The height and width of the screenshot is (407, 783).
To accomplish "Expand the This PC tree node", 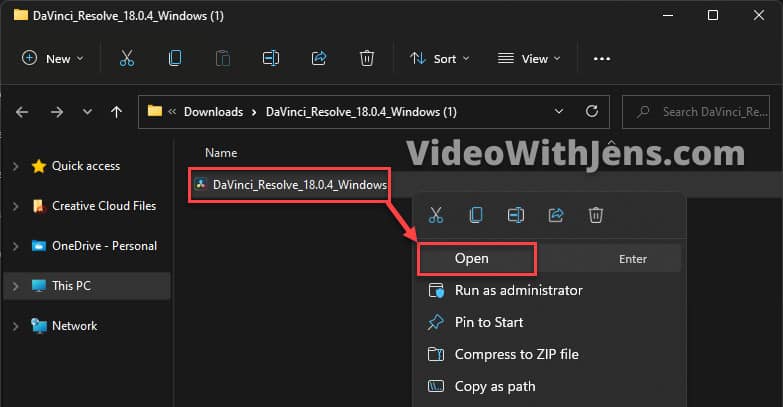I will pos(15,286).
